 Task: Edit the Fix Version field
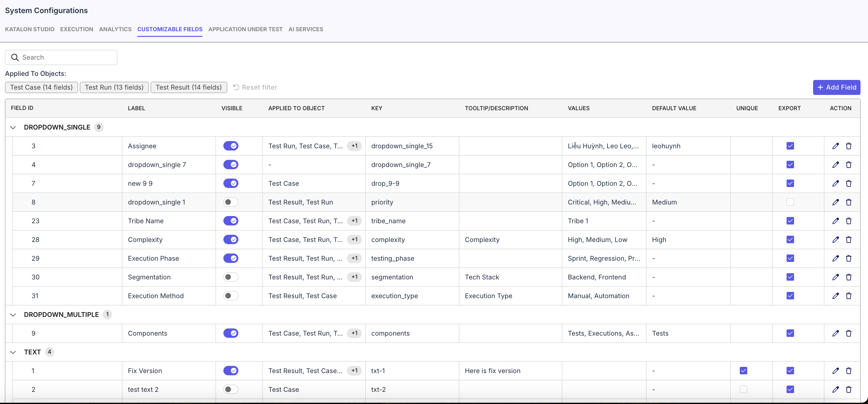click(836, 370)
